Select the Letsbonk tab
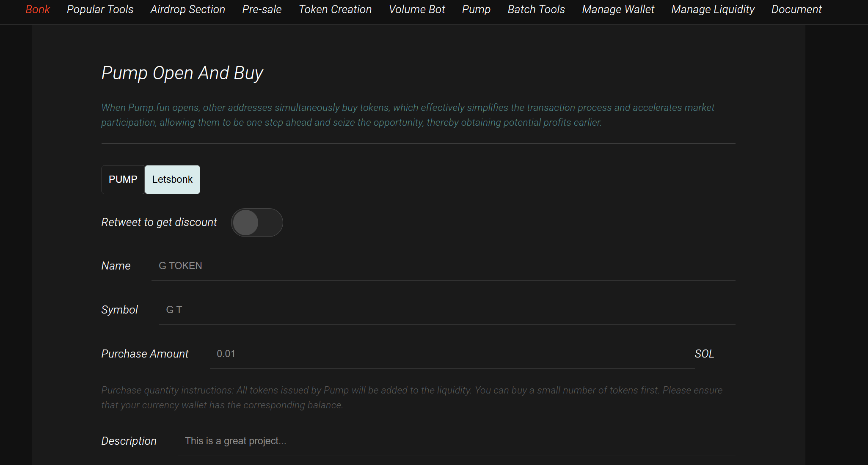This screenshot has height=465, width=868. [172, 179]
